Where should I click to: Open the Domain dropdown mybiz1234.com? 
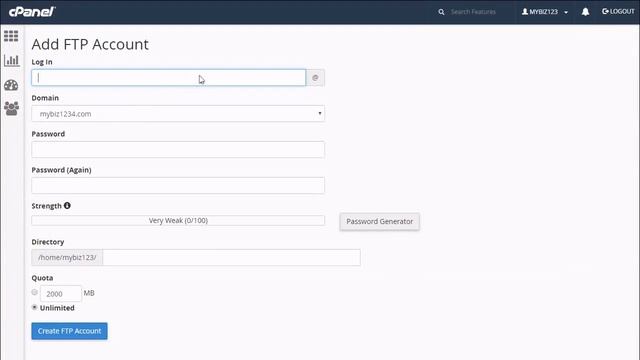178,113
